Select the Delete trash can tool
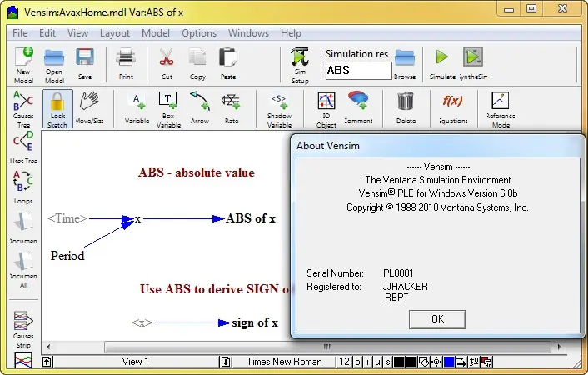 [x=406, y=107]
